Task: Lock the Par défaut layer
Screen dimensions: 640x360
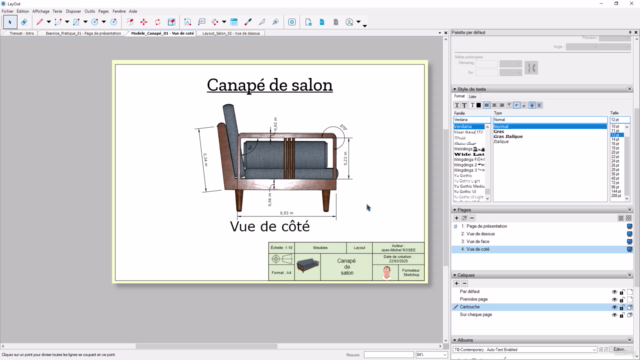Action: [x=622, y=292]
